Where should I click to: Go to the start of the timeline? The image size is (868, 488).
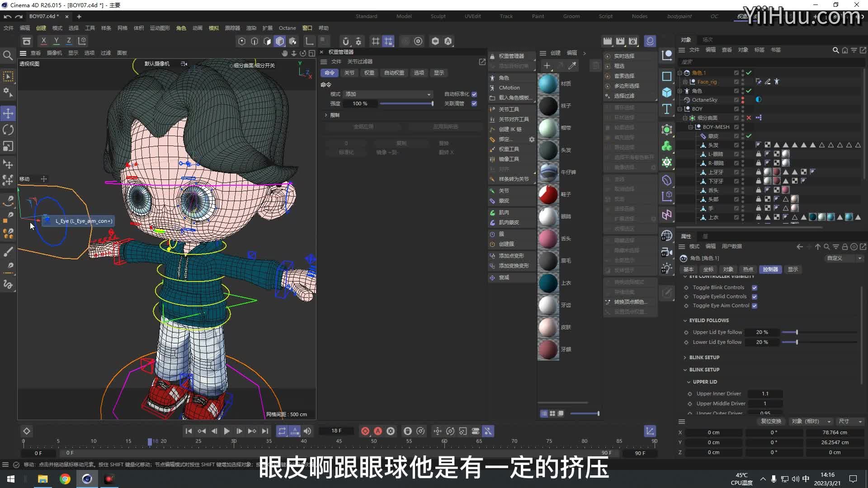tap(189, 431)
